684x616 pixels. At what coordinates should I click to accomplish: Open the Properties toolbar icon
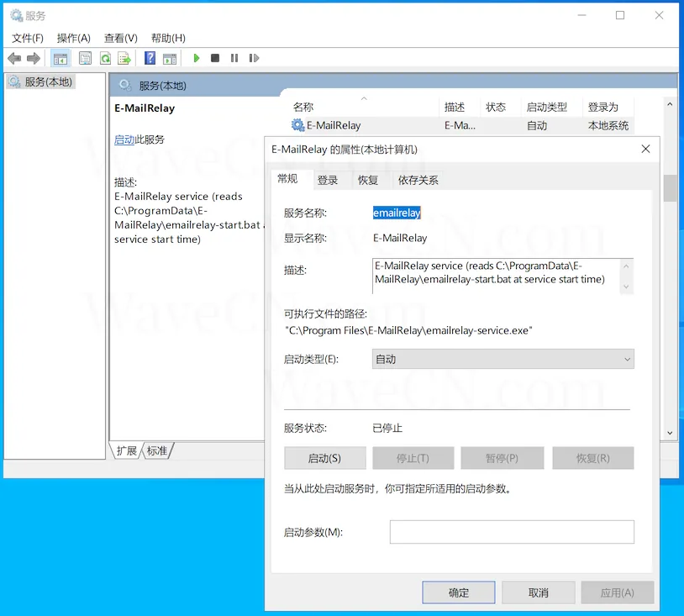(x=85, y=58)
